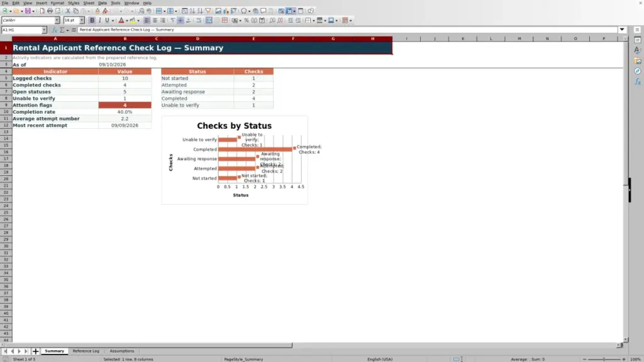Screen dimensions: 644x362
Task: Open the font color dropdown arrow
Action: pos(127,21)
